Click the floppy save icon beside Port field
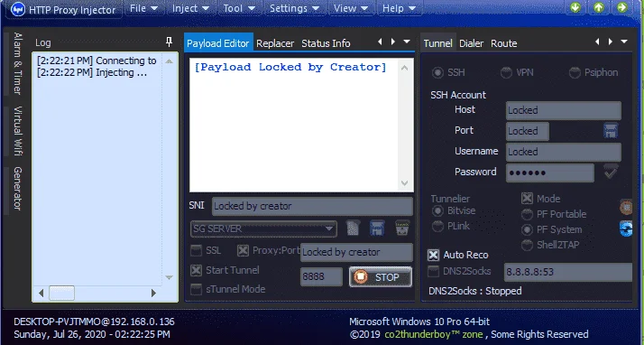The width and height of the screenshot is (644, 345). tap(611, 130)
